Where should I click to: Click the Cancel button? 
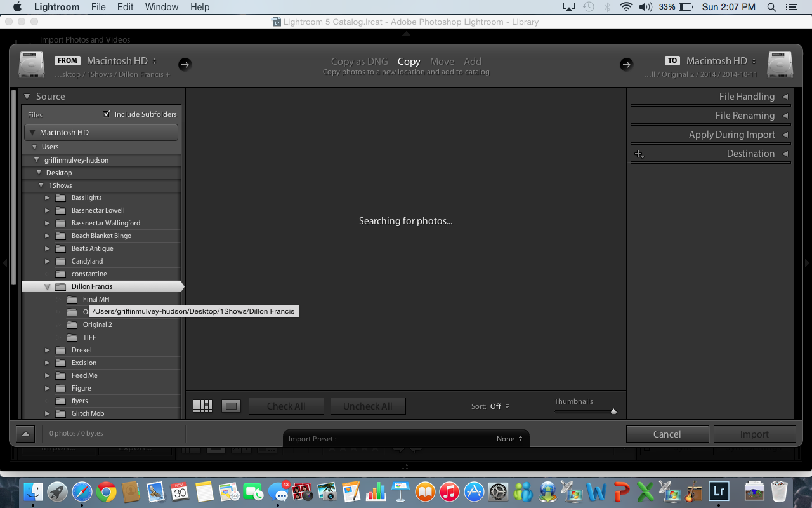[667, 434]
